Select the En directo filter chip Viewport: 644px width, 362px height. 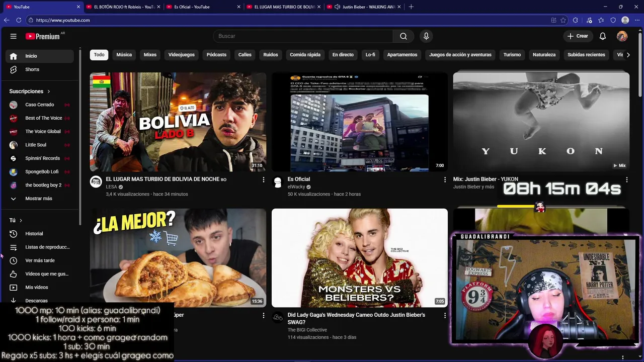click(x=343, y=55)
